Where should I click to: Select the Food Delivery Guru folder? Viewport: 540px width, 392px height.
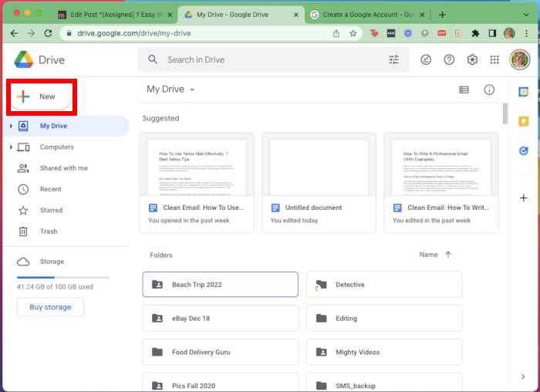click(x=220, y=352)
